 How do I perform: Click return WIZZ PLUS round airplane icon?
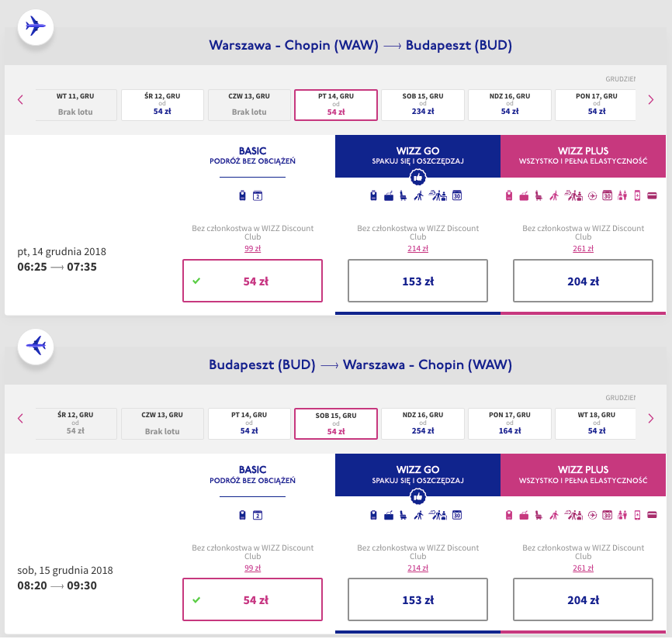click(592, 514)
